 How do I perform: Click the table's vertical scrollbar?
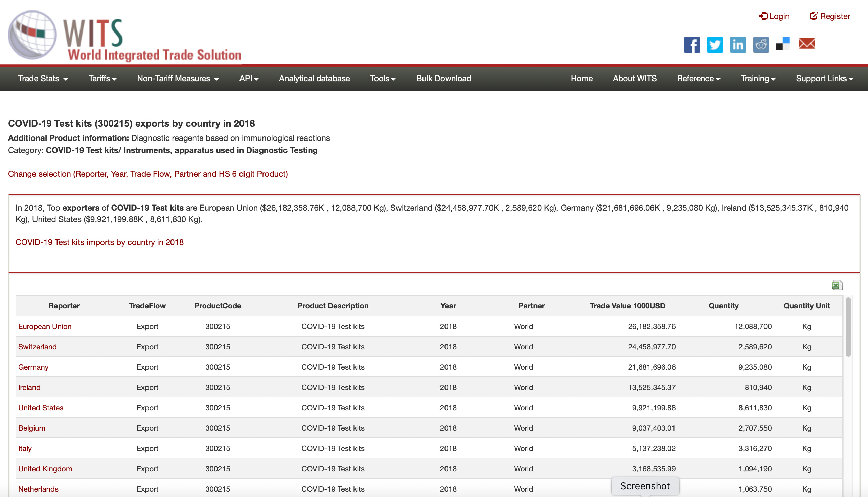[848, 327]
